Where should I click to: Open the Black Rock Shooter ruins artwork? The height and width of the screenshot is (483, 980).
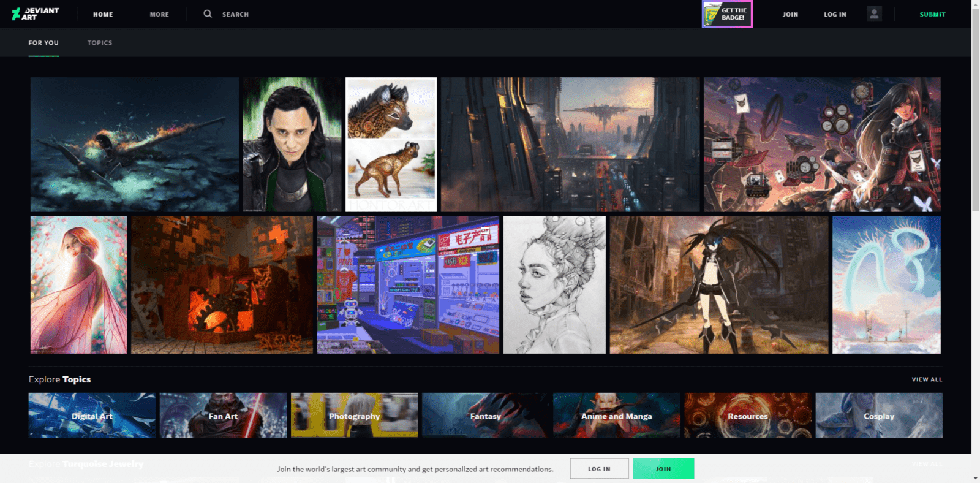(719, 284)
